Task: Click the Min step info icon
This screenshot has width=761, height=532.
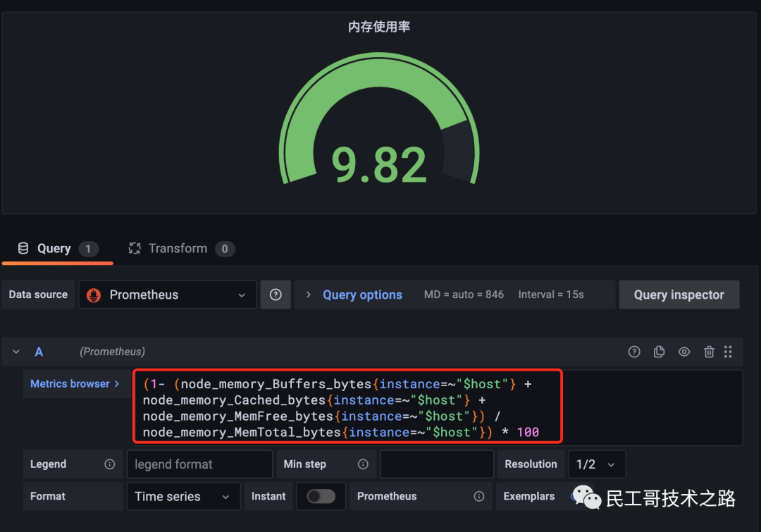Action: click(x=363, y=464)
